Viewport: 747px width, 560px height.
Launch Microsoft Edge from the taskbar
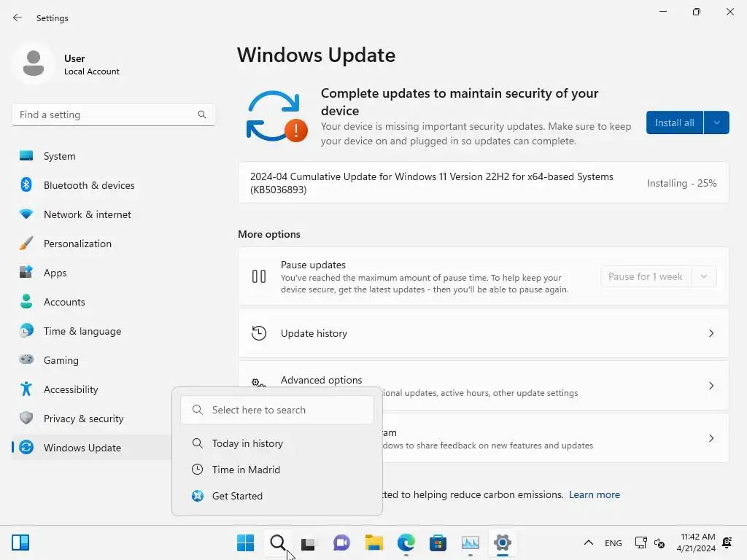coord(406,542)
